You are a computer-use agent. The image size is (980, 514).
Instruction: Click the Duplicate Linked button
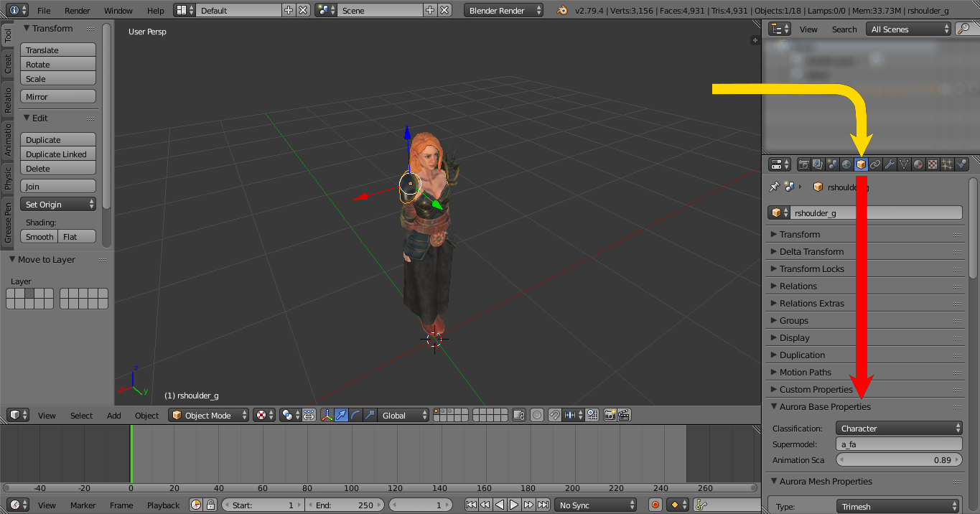coord(58,154)
